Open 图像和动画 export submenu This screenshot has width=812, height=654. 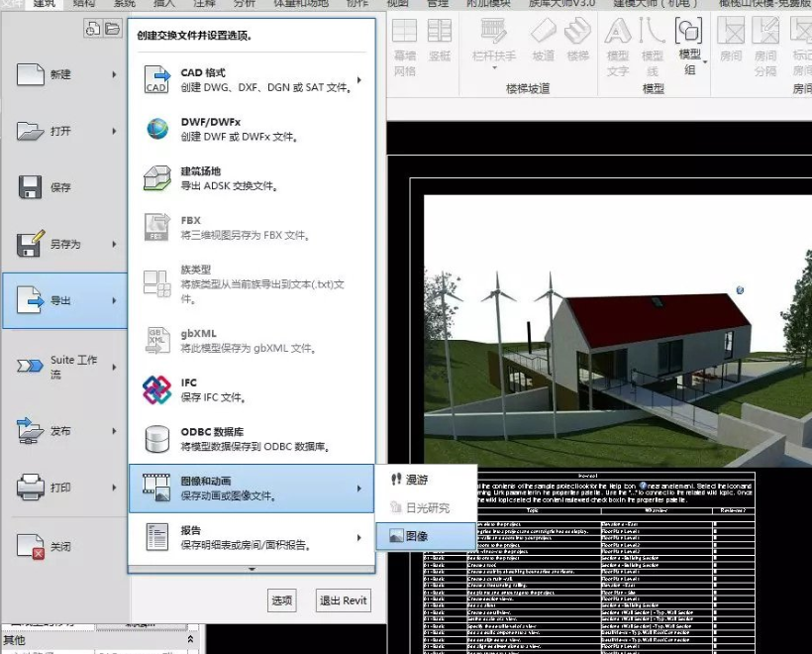(252, 489)
